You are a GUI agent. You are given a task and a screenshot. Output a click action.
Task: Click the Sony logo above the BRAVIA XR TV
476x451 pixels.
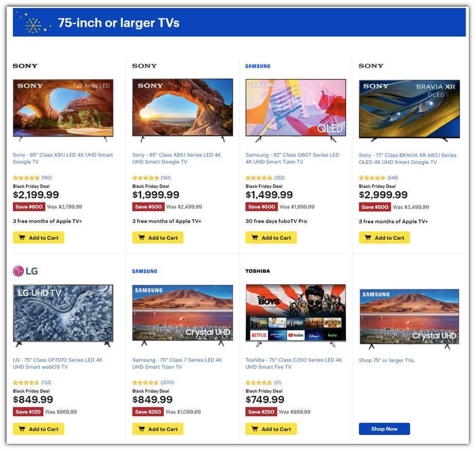coord(371,66)
